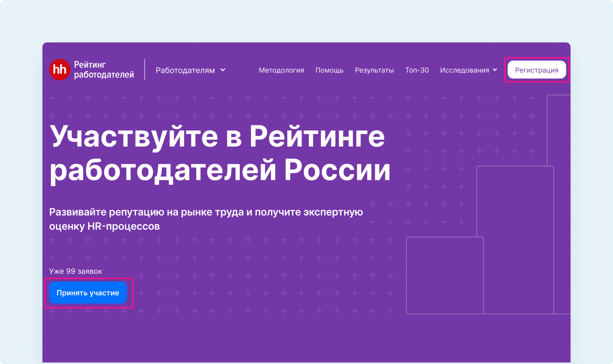The width and height of the screenshot is (613, 364).
Task: Click the red hh logo icon
Action: (x=60, y=70)
